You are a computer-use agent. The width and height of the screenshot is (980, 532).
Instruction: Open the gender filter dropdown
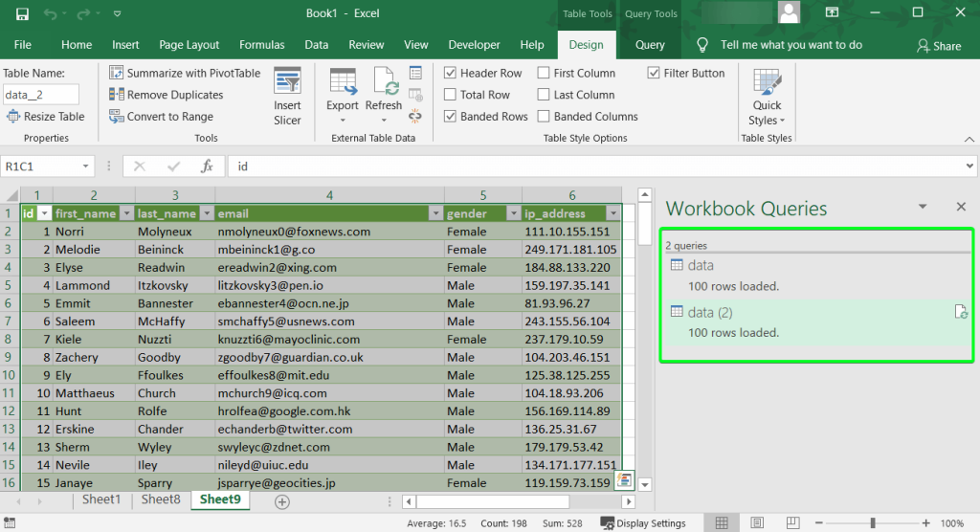pyautogui.click(x=514, y=213)
